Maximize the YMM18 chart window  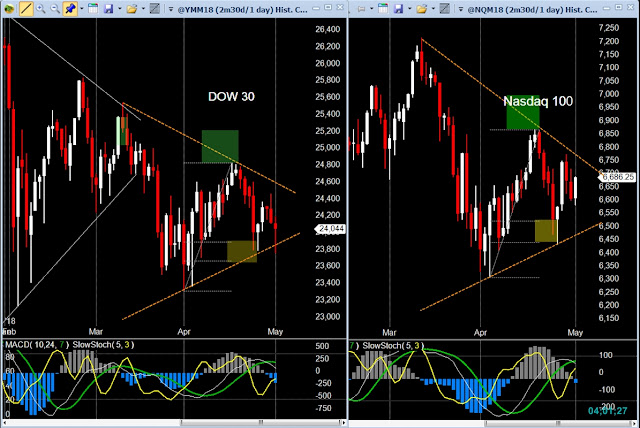pyautogui.click(x=329, y=7)
